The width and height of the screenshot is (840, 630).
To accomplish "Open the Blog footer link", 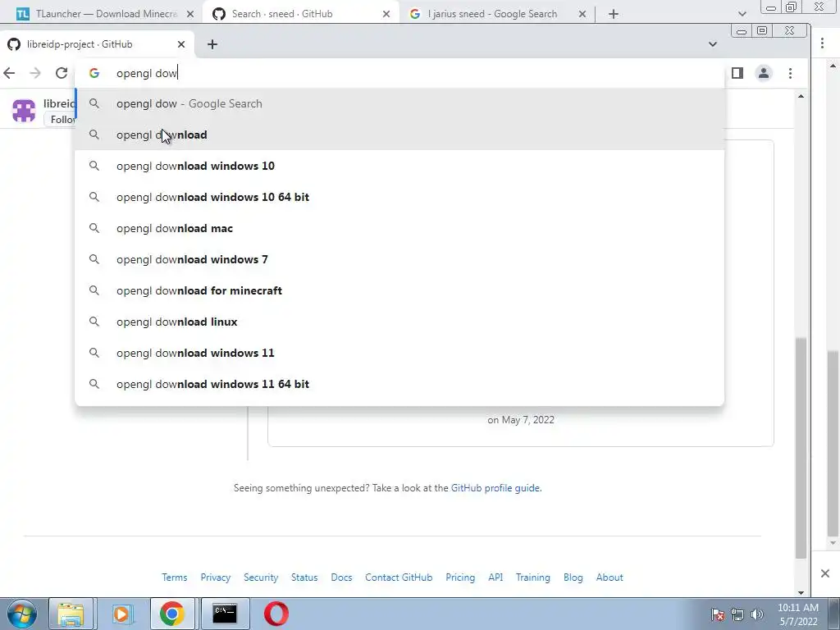I will click(x=573, y=577).
